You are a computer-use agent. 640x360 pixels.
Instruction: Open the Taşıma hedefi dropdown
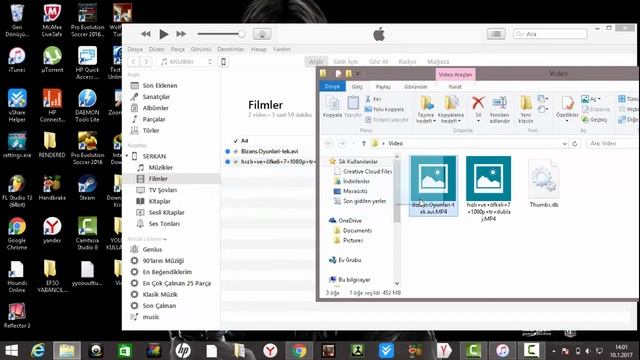pos(426,109)
